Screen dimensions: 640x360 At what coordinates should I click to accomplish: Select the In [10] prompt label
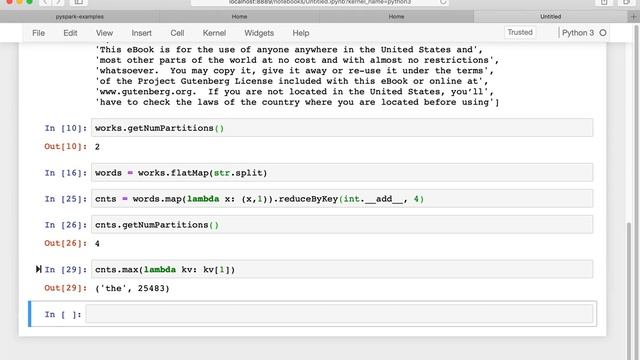66,128
